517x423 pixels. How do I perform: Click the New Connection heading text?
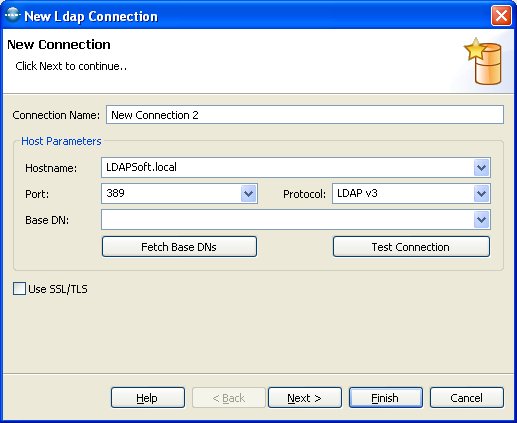coord(59,45)
